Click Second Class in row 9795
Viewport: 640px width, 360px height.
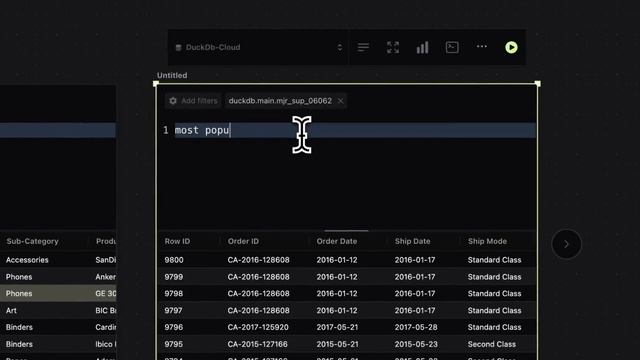[491, 344]
